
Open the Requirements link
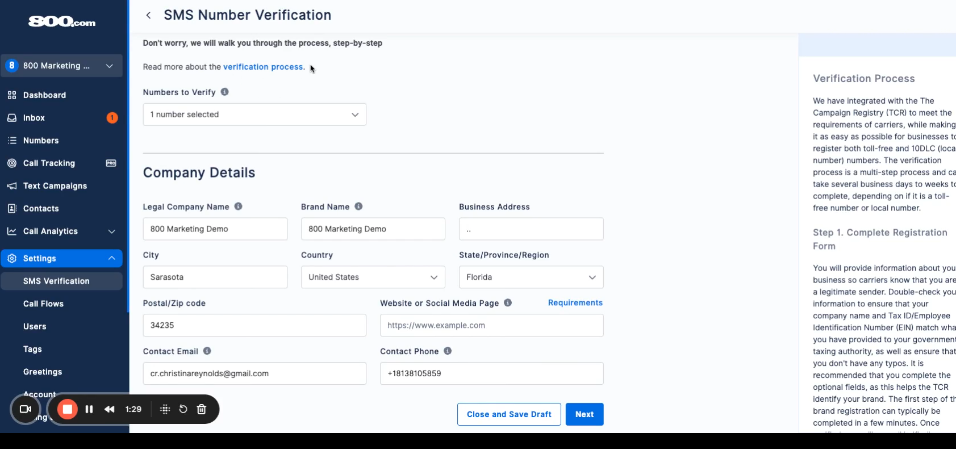pos(575,303)
